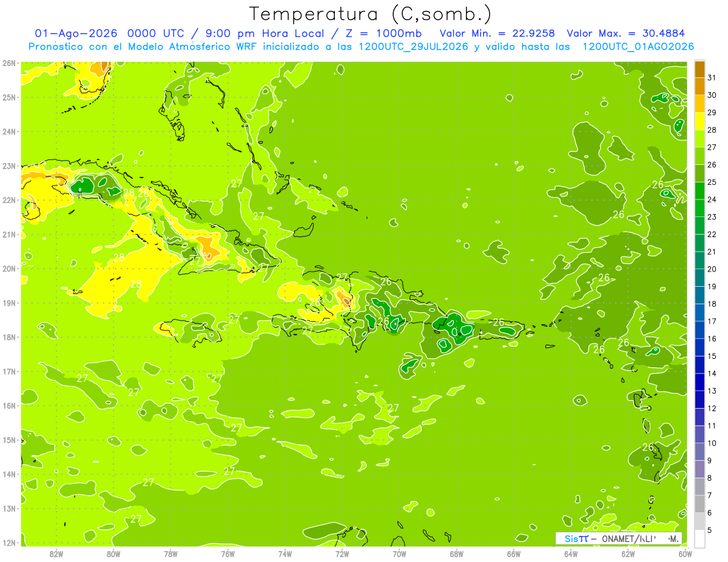The image size is (728, 562).
Task: Click color bar segment between 23 and 24
Action: pyautogui.click(x=699, y=208)
